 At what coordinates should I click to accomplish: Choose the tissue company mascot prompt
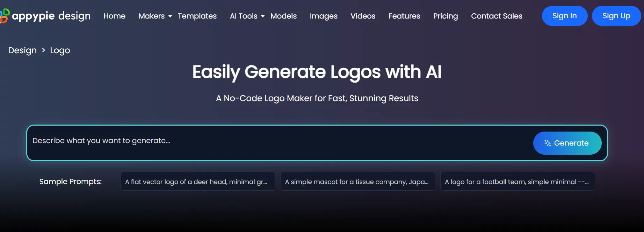pyautogui.click(x=357, y=182)
